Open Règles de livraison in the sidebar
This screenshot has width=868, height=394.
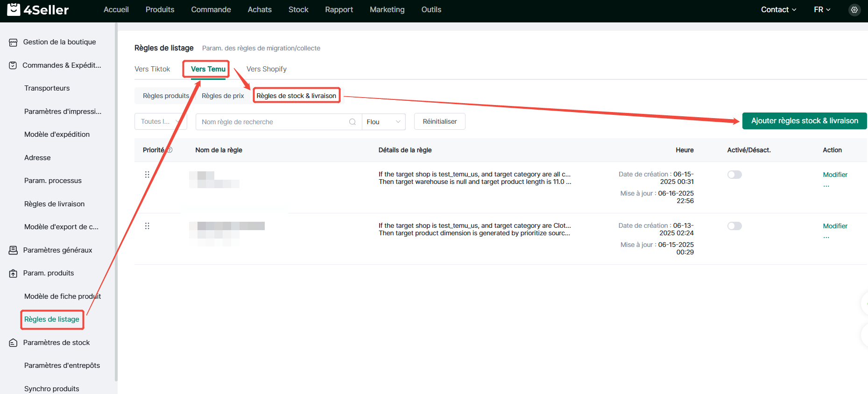click(55, 204)
